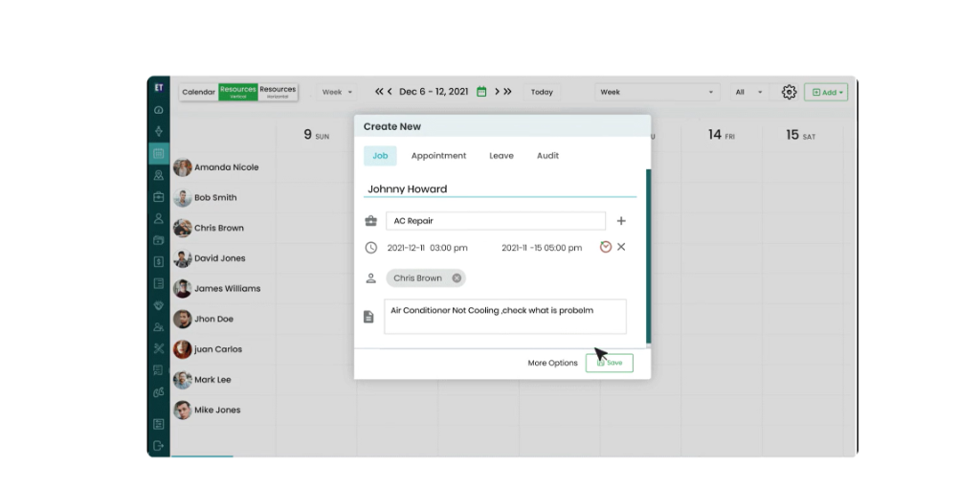Open the wallet icon in sidebar
Image resolution: width=980 pixels, height=488 pixels.
159,240
